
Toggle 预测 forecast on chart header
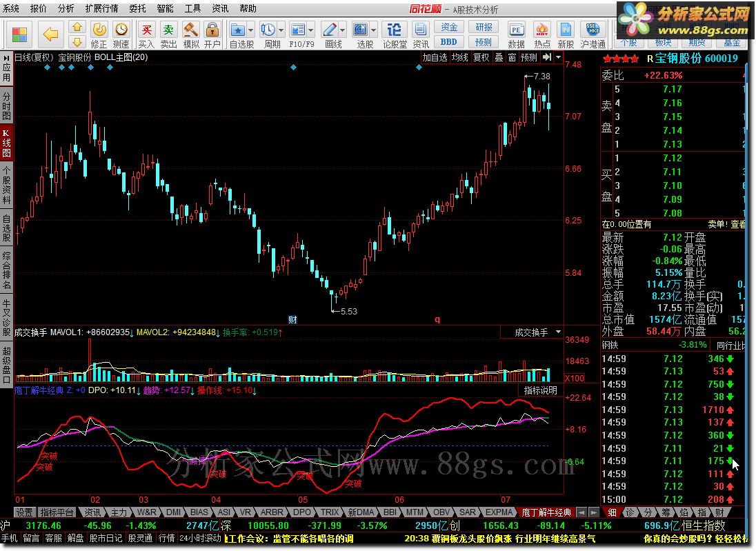529,57
